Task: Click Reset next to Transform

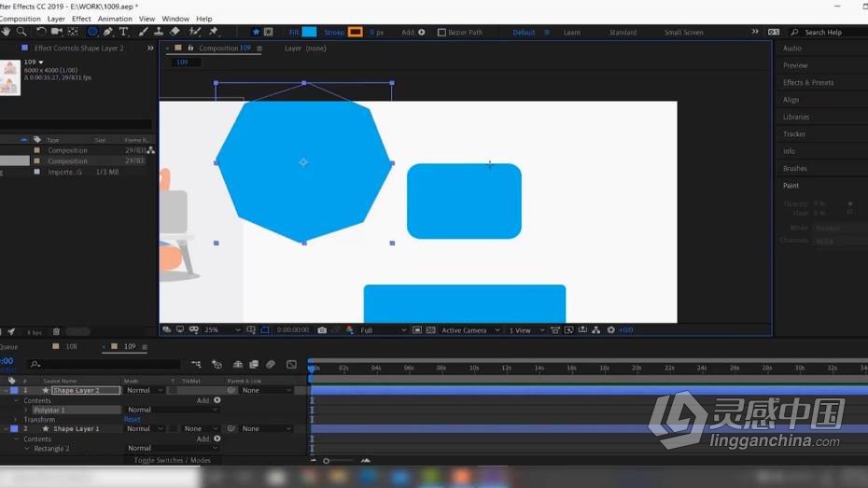Action: click(132, 419)
